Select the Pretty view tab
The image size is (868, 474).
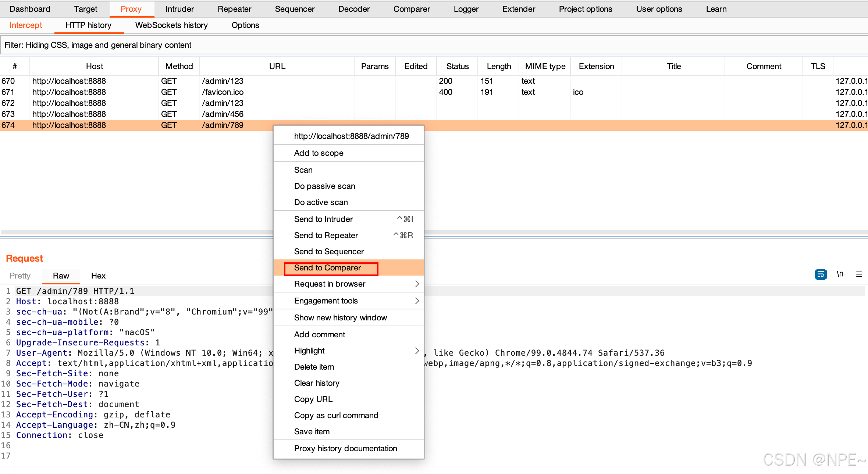click(20, 276)
